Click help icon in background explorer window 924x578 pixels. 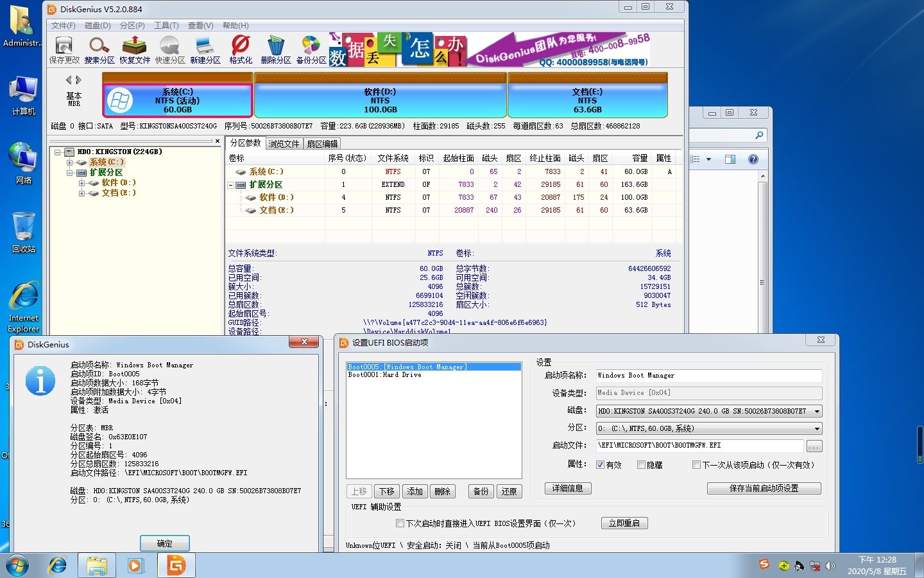pyautogui.click(x=753, y=159)
